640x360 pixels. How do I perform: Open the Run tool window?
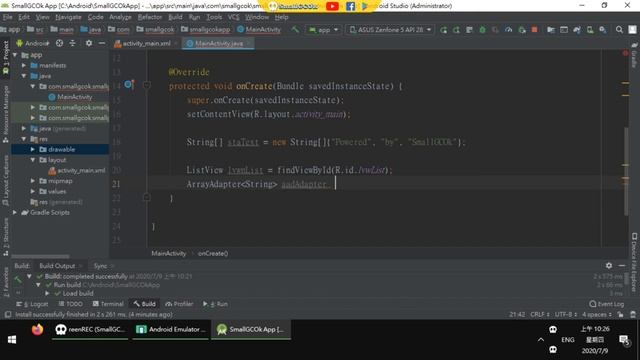(216, 304)
